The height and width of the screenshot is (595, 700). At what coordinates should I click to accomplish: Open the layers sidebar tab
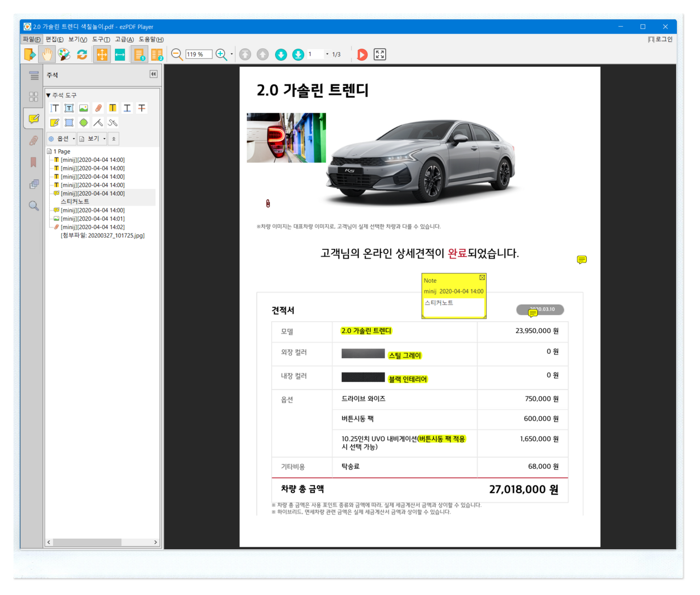34,184
